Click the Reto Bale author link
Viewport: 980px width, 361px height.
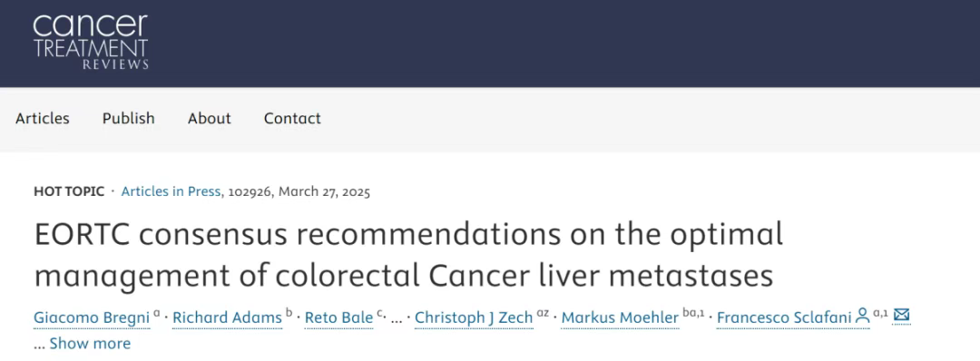point(338,317)
